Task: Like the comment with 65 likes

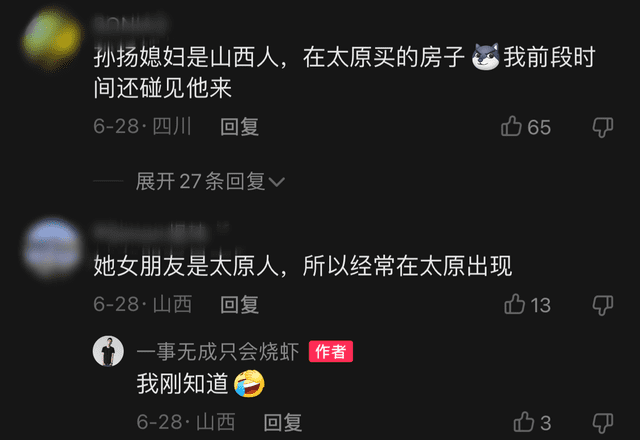Action: pos(511,126)
